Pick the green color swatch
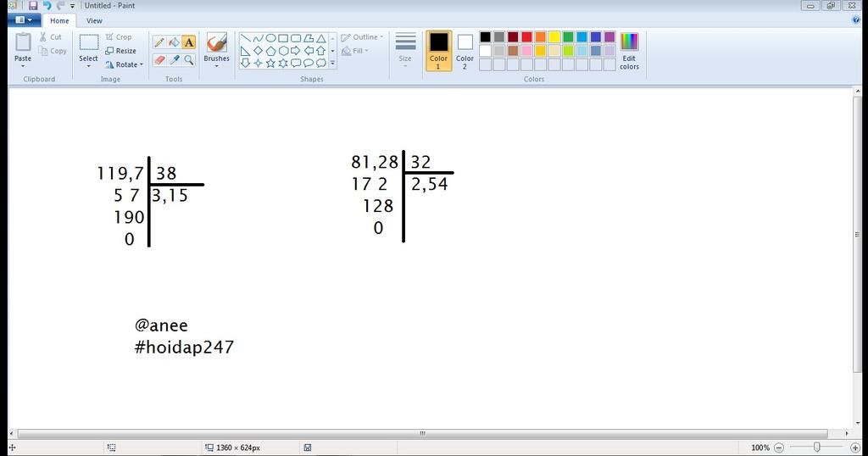868x456 pixels. click(x=568, y=37)
